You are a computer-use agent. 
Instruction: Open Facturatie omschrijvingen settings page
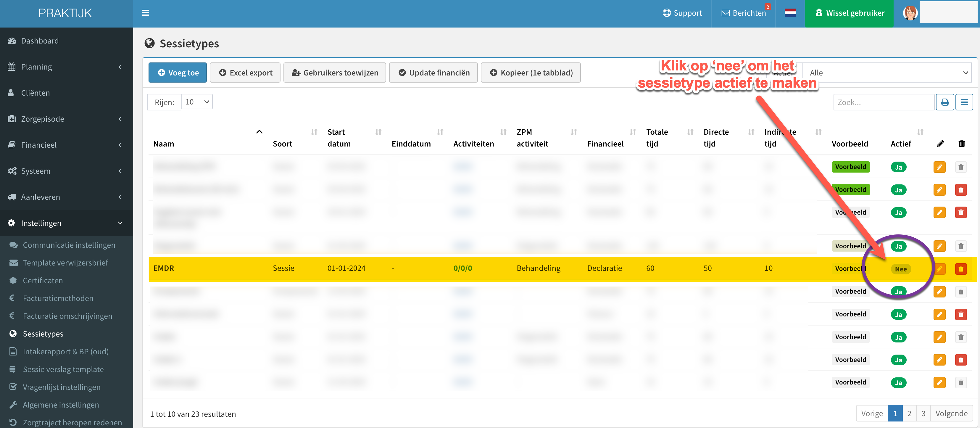coord(67,316)
